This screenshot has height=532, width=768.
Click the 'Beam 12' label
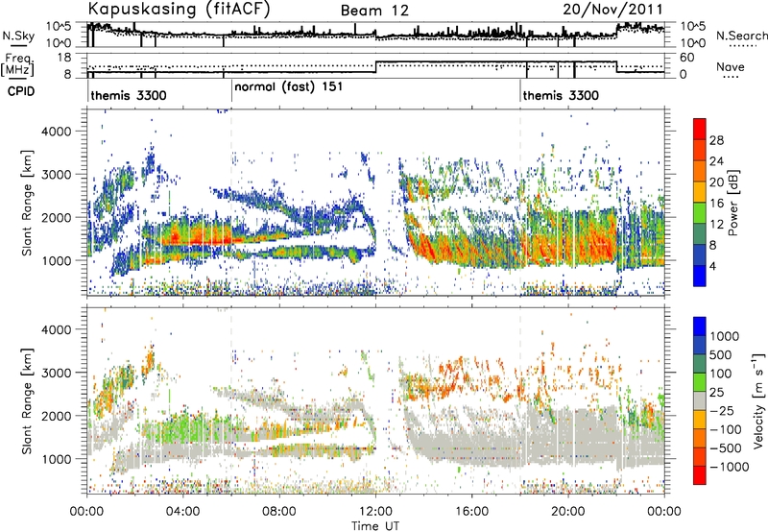click(374, 11)
